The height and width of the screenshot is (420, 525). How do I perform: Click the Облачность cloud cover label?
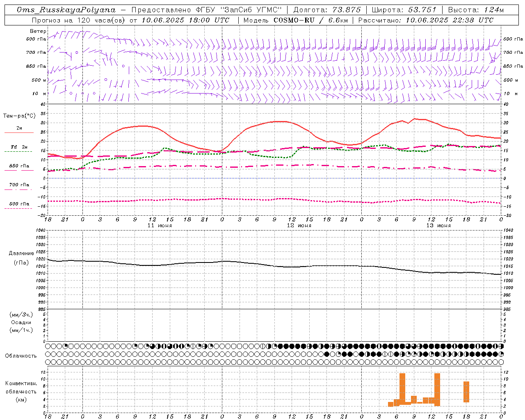21,356
